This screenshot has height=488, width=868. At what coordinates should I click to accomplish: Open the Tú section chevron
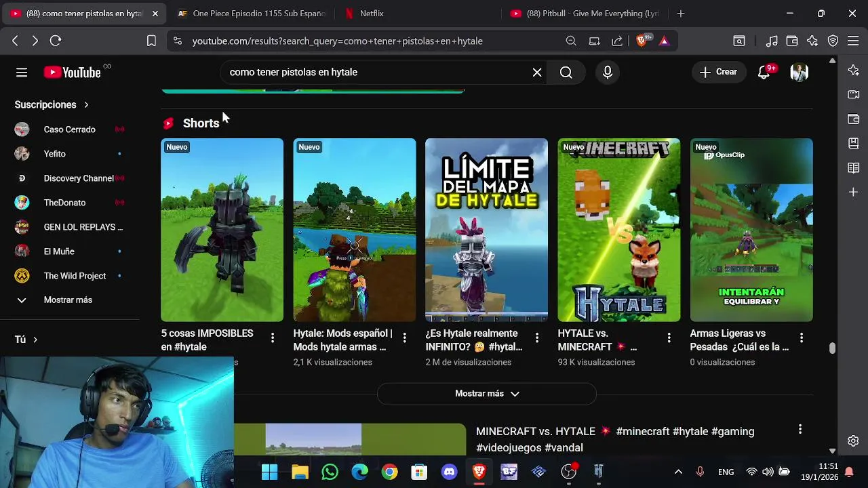click(x=35, y=340)
